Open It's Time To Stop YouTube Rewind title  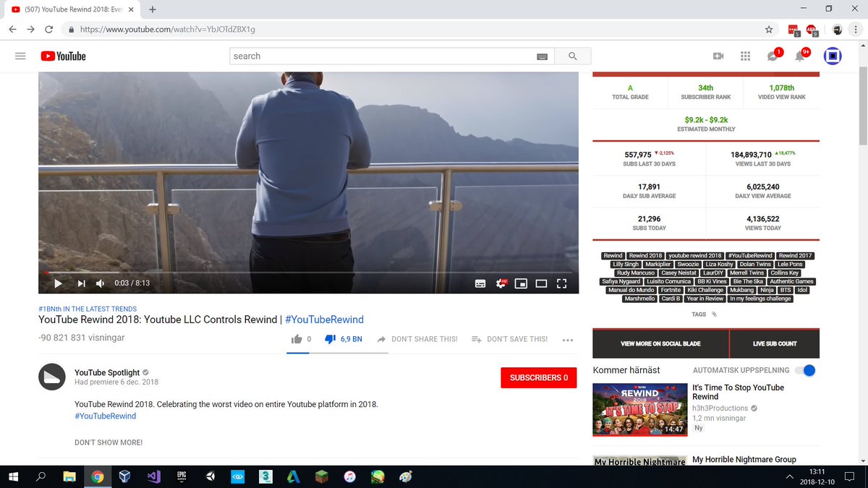click(738, 392)
